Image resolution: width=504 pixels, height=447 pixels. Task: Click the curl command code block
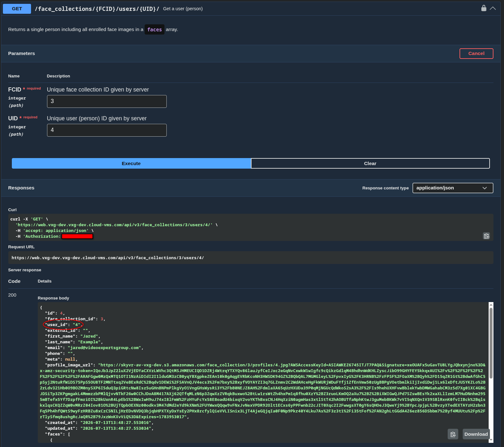251,227
